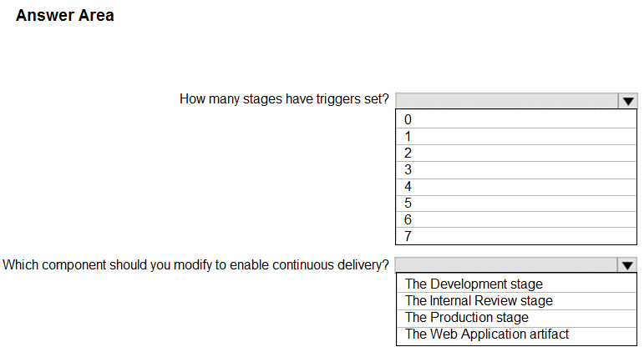Choose 1 as the number of stages

coord(517,136)
